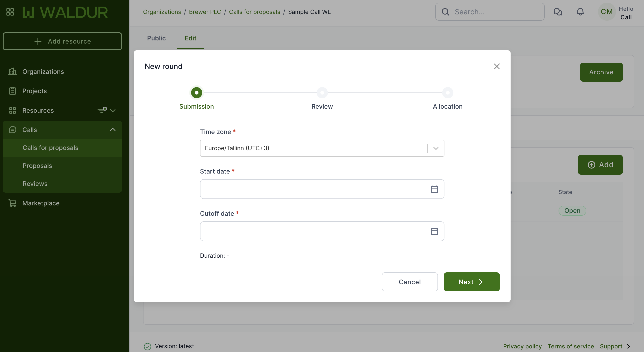Click the apps grid icon beside Waldur logo

(10, 12)
